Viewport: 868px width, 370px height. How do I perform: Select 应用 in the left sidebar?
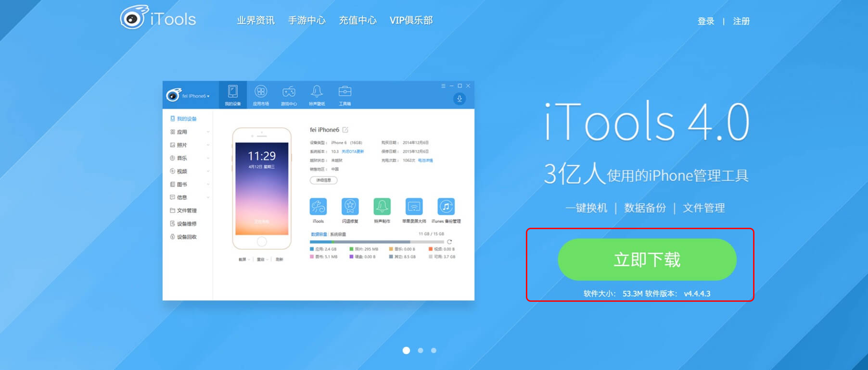pos(179,132)
